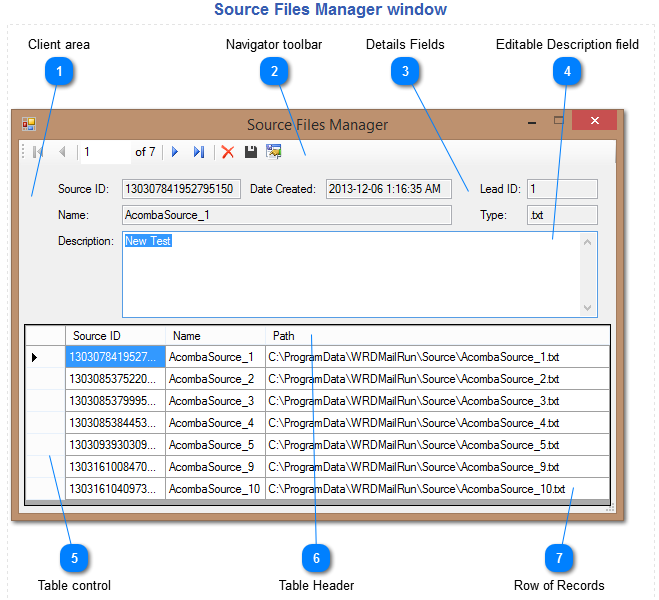Viewport: 659px width, 600px height.
Task: Delete current record with red X
Action: 228,152
